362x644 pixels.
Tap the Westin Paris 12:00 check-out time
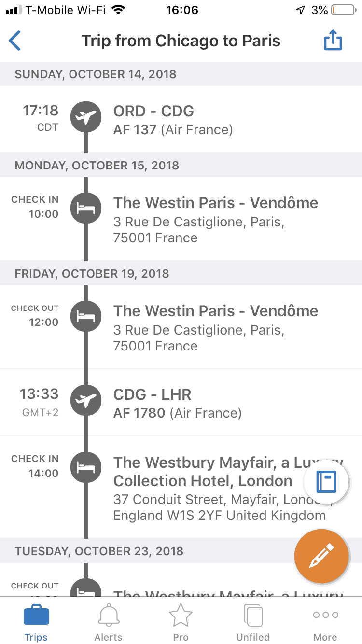tap(43, 322)
